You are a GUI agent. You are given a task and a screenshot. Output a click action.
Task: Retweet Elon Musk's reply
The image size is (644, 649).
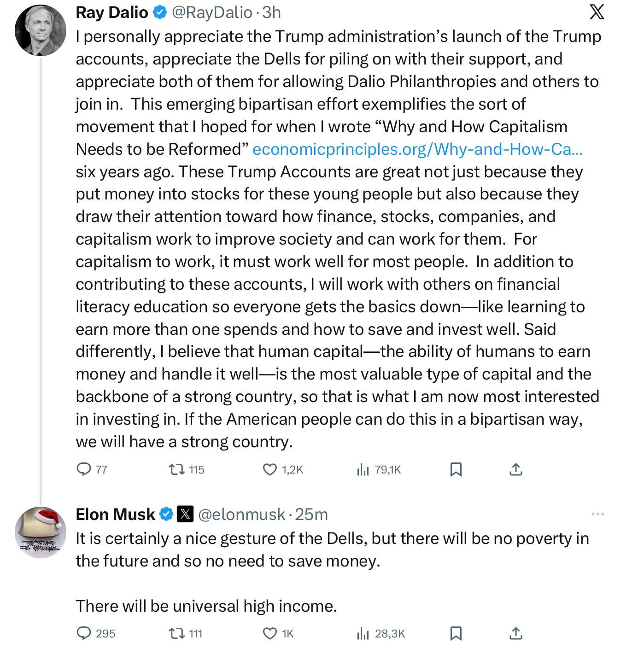point(176,633)
